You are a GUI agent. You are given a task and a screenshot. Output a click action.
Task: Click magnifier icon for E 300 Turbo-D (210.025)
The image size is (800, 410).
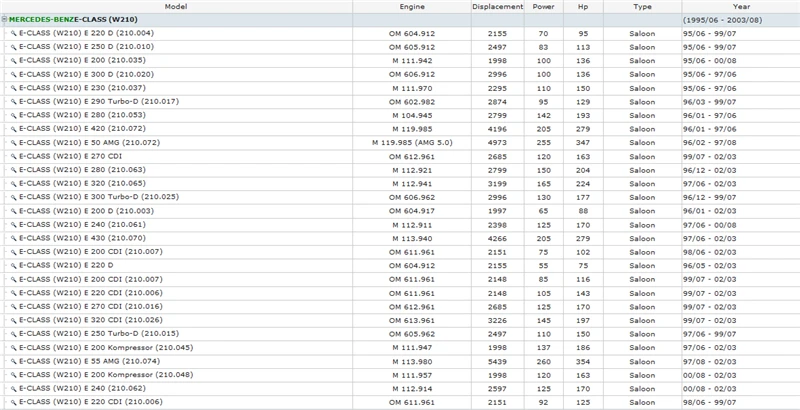(x=14, y=197)
